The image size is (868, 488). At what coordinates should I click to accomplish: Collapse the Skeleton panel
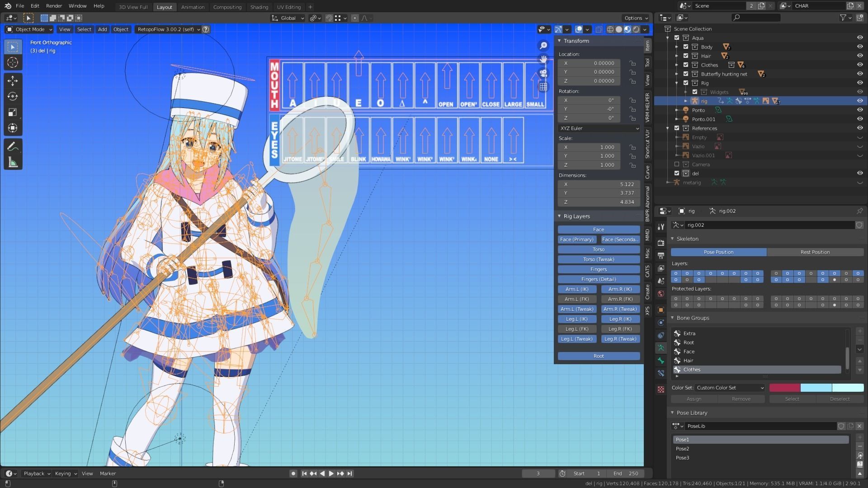pos(672,239)
